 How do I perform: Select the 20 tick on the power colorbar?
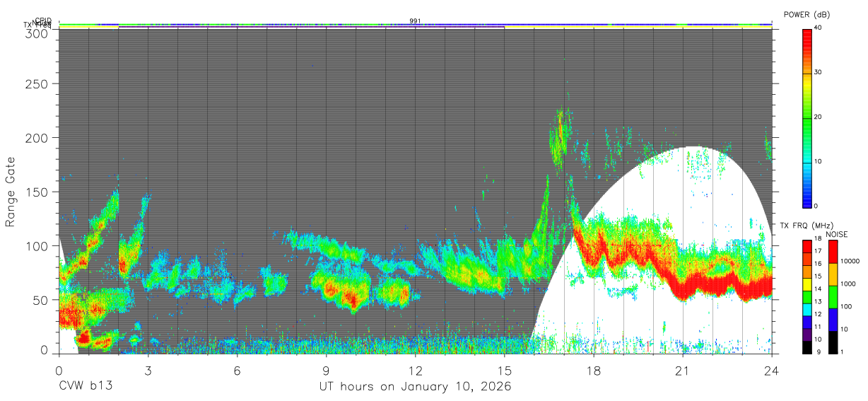coord(817,117)
